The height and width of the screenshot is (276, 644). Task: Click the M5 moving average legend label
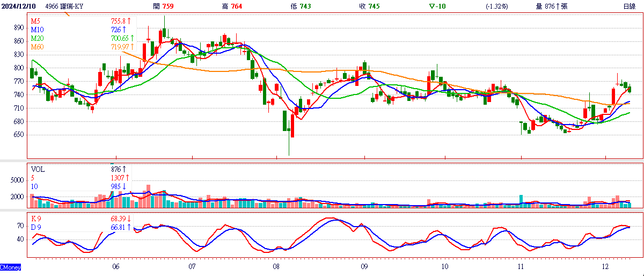[x=36, y=20]
